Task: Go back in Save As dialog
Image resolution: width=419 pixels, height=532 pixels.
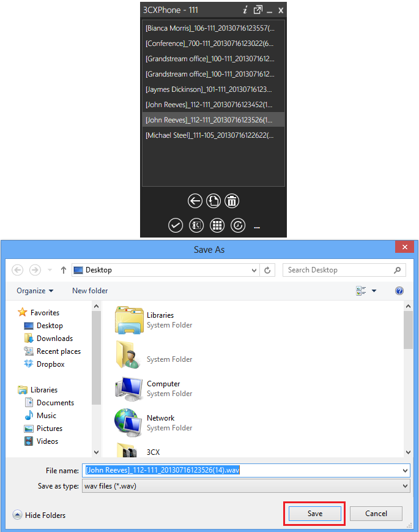Action: pyautogui.click(x=18, y=270)
